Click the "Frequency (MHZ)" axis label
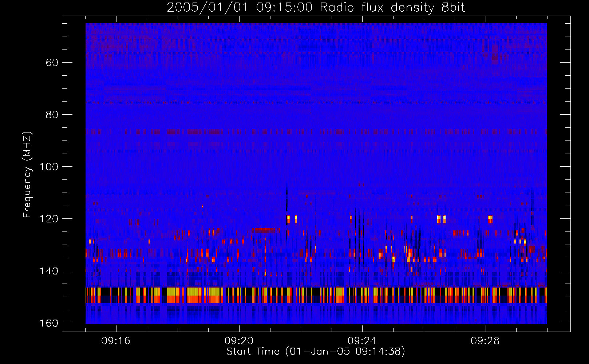 coord(27,174)
